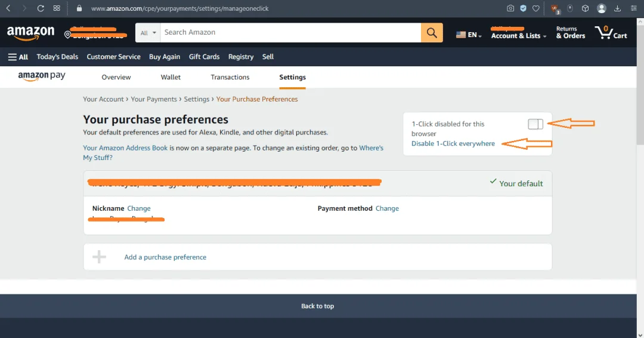Open the browser snapshot camera icon
Image resolution: width=644 pixels, height=338 pixels.
[510, 8]
